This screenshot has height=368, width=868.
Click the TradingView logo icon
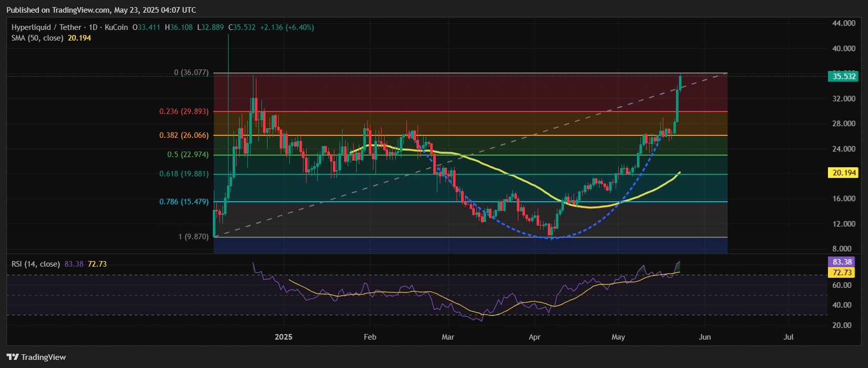click(13, 357)
